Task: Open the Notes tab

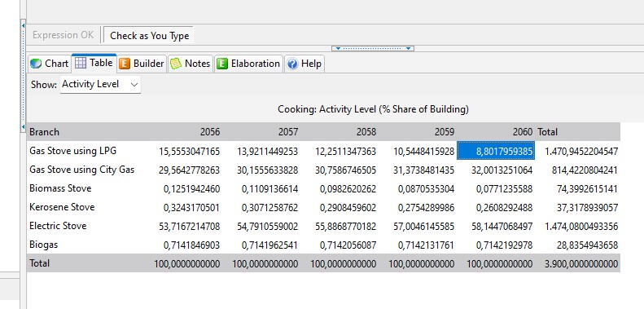Action: [191, 64]
